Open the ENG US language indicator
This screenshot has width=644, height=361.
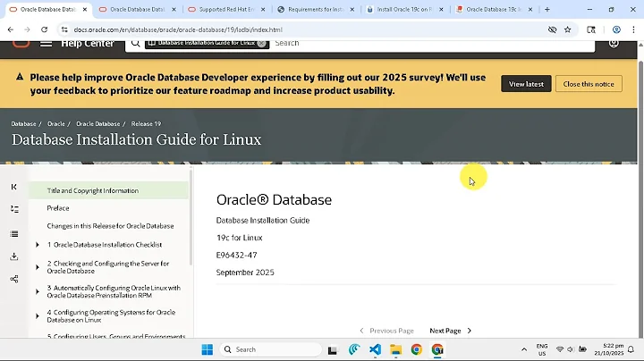(x=542, y=349)
